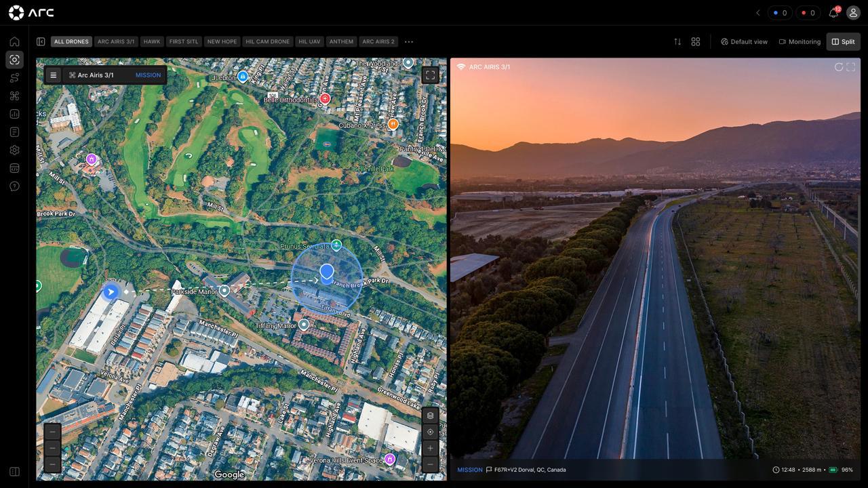Open the route/missions sidebar icon
The width and height of the screenshot is (868, 488).
point(14,78)
